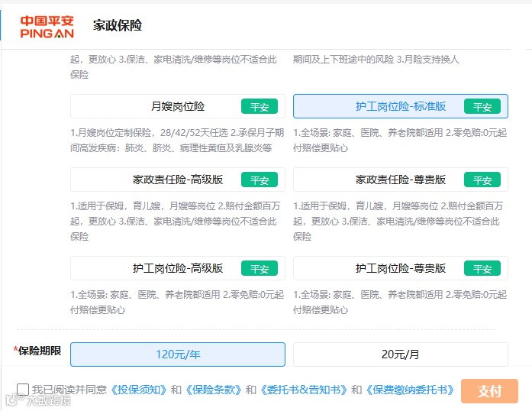Pick 护工岗位险-高级版 plan
This screenshot has height=411, width=532.
(177, 268)
